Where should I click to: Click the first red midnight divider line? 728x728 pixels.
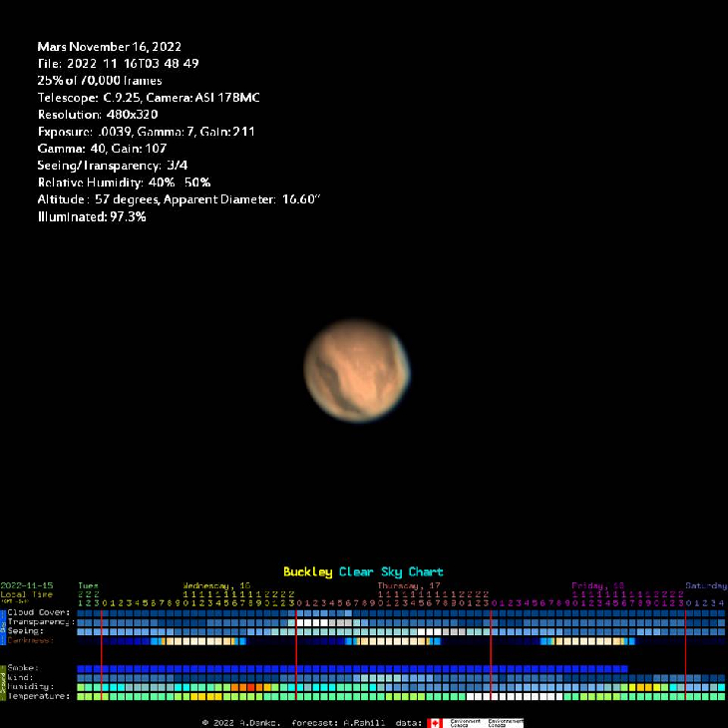point(102,653)
